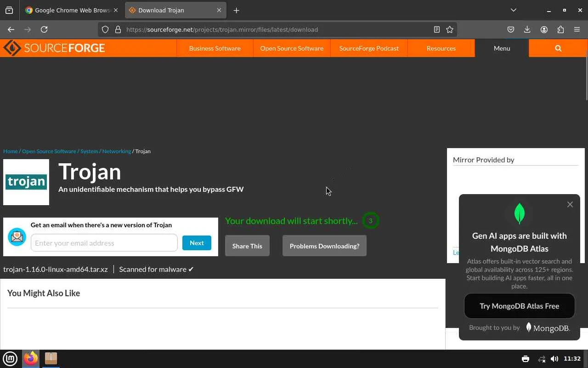Click the Firefox account profile icon
Screen dimensions: 588x368
point(544,29)
